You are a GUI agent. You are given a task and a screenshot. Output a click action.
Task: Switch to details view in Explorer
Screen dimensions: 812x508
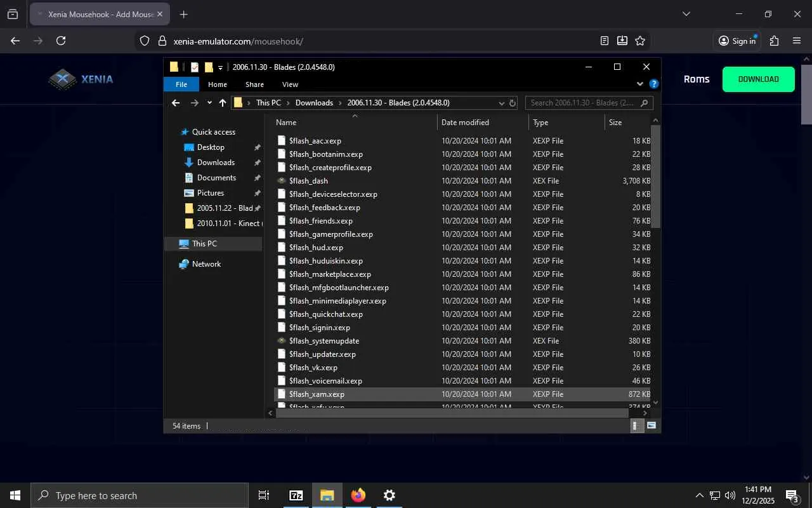(x=636, y=426)
